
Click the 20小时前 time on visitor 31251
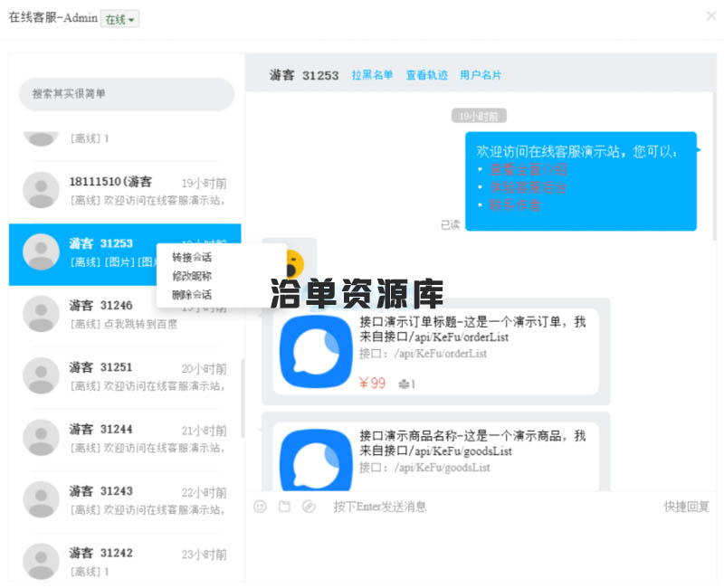pyautogui.click(x=205, y=369)
